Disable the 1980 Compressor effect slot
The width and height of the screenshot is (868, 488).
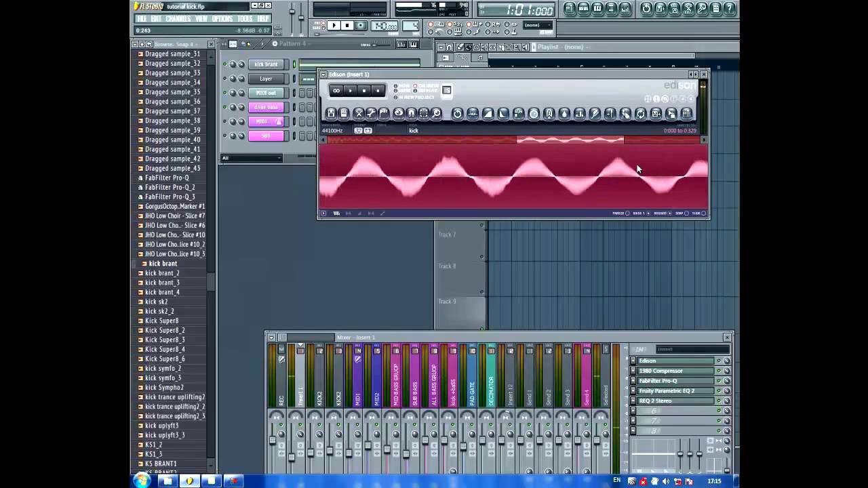[719, 371]
